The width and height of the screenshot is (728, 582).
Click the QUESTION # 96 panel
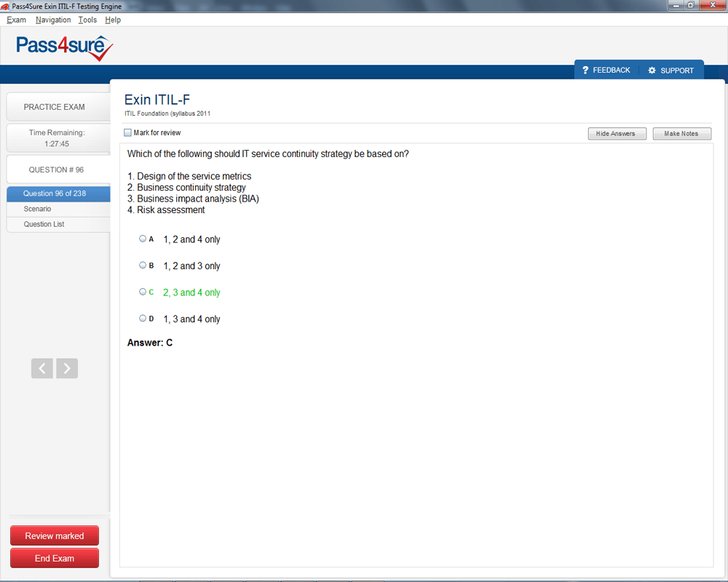58,170
